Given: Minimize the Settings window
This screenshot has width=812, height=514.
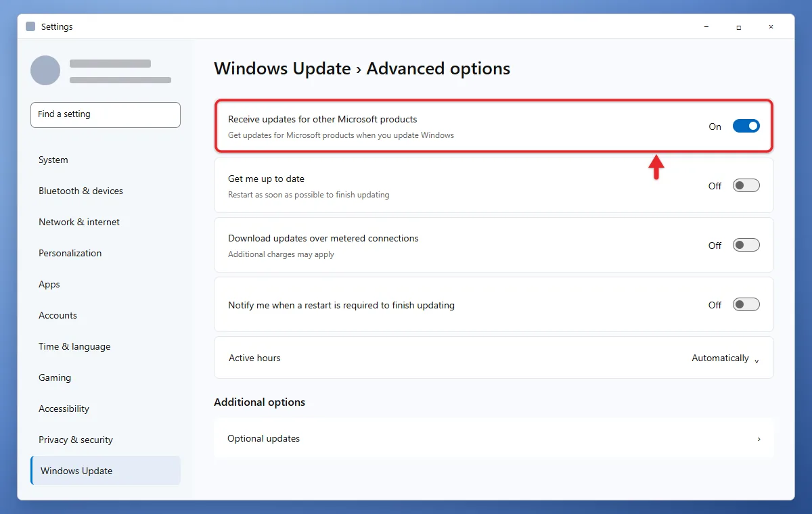Looking at the screenshot, I should coord(707,27).
